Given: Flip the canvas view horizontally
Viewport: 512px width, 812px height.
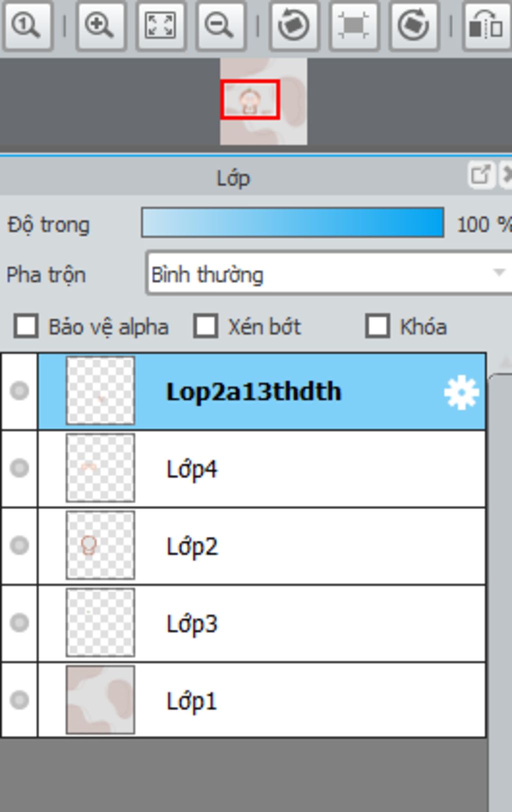Looking at the screenshot, I should 485,25.
